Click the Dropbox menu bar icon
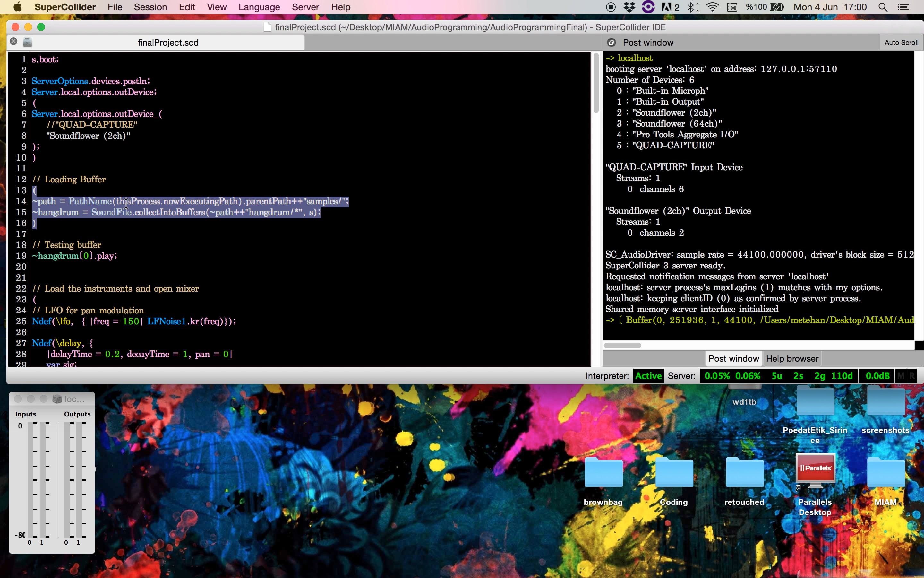The width and height of the screenshot is (924, 578). pyautogui.click(x=629, y=7)
